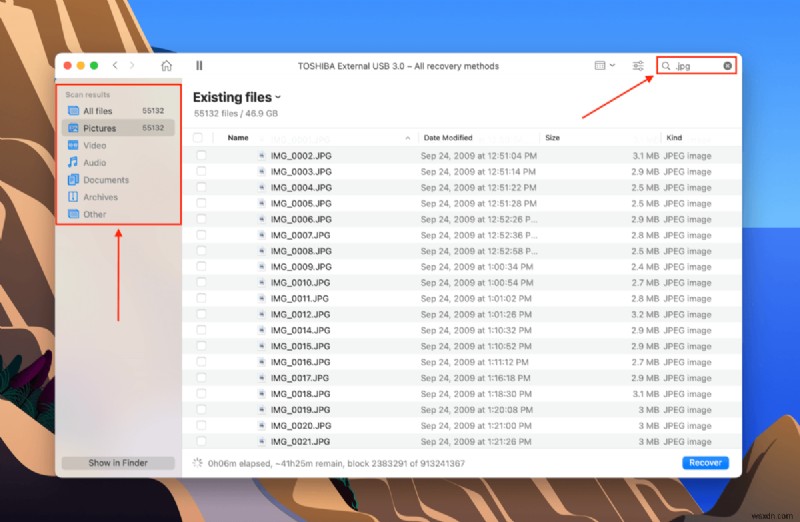Navigate back with the left chevron
Viewport: 800px width, 522px height.
(x=115, y=65)
